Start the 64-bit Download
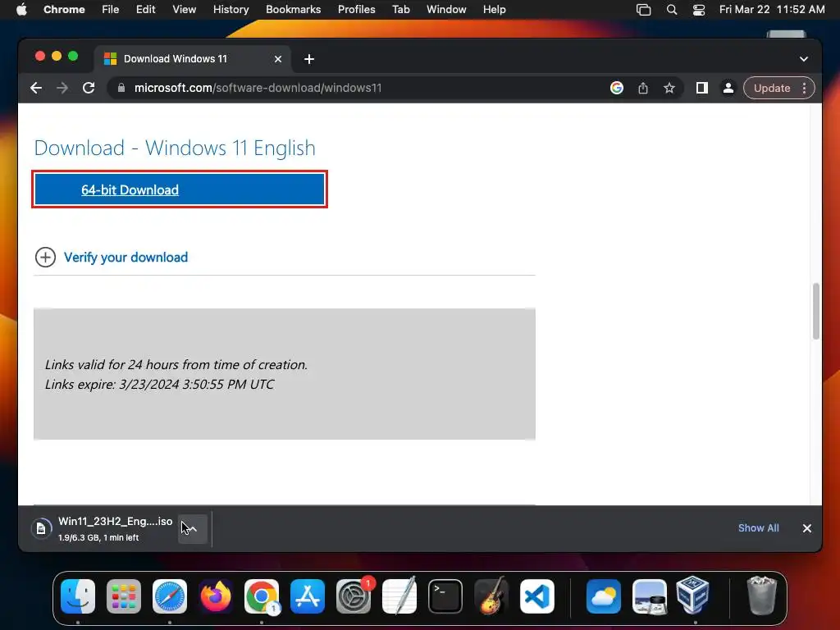Viewport: 840px width, 630px height. coord(180,189)
